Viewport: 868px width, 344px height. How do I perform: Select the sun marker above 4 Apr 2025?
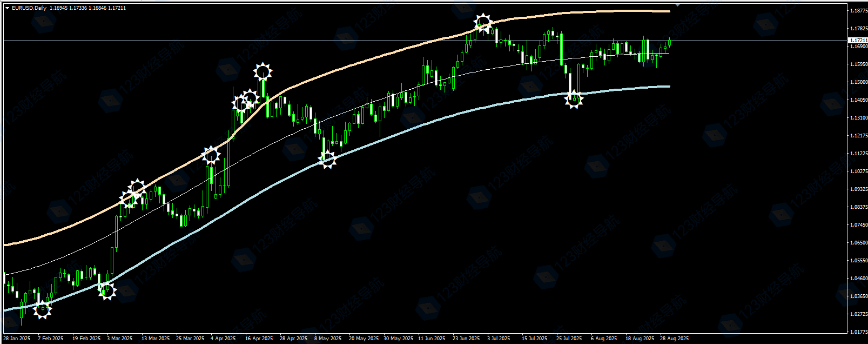[211, 155]
